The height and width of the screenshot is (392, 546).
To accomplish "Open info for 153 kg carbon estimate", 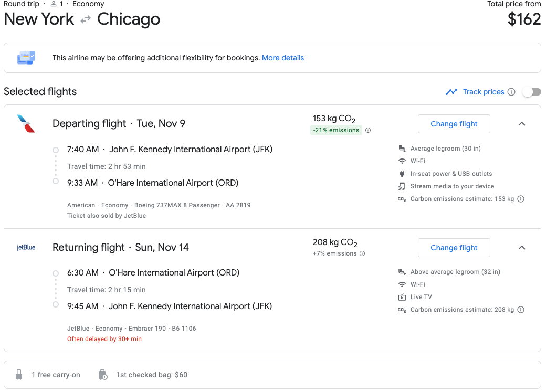I will click(521, 199).
